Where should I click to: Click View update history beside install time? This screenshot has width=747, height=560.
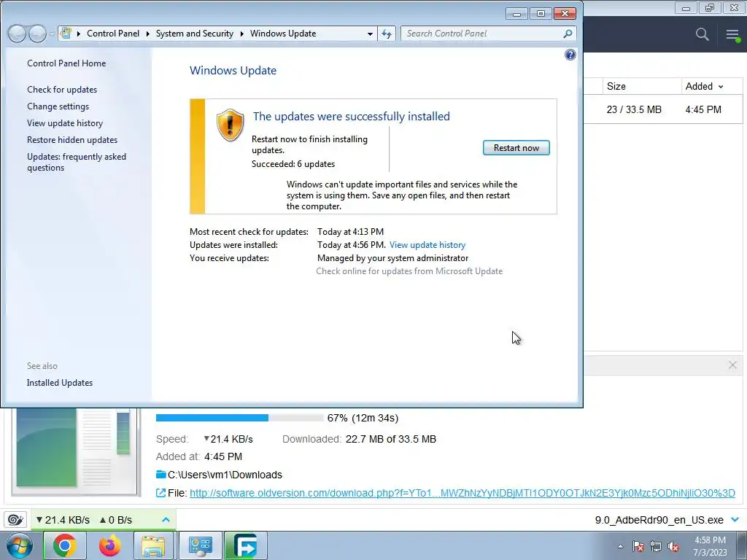tap(427, 245)
